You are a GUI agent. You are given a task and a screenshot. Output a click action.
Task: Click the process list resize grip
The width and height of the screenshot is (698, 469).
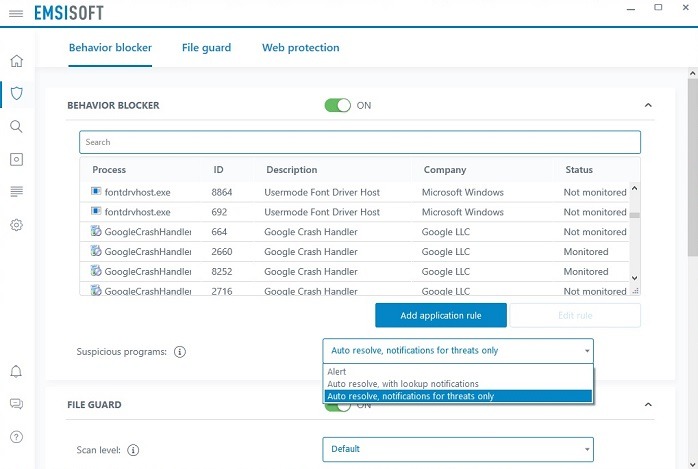(636, 291)
